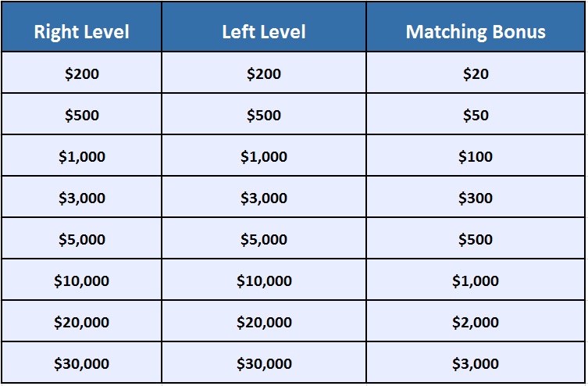The width and height of the screenshot is (588, 386).
Task: Click the Right Level column header
Action: [82, 27]
